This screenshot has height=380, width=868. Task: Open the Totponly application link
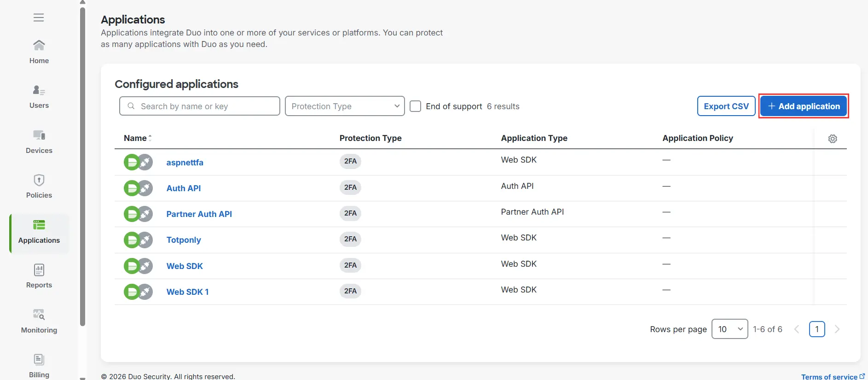point(184,240)
